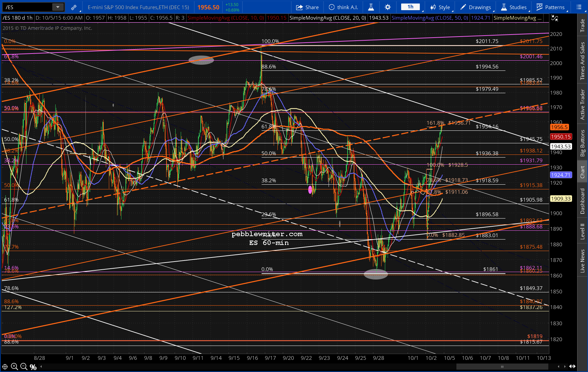588x372 pixels.
Task: Click the collapse header arrows icon
Action: pyautogui.click(x=555, y=18)
